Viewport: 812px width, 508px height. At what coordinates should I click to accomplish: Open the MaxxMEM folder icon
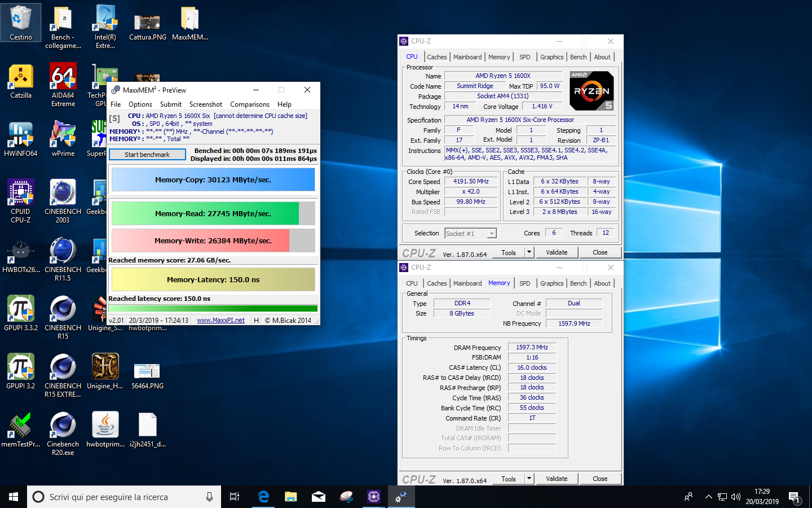coord(190,25)
